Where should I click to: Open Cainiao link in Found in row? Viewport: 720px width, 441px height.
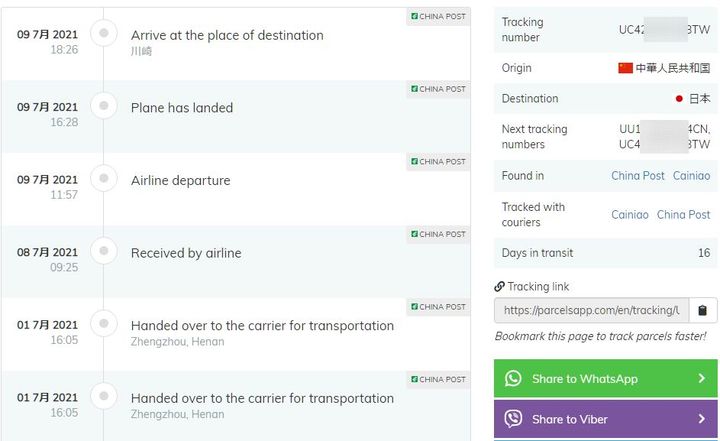tap(691, 176)
